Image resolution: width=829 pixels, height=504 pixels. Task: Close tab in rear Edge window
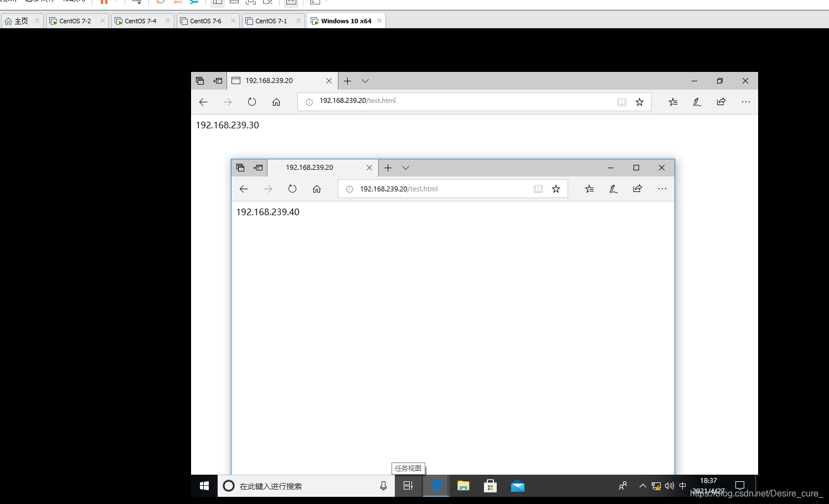tap(329, 81)
